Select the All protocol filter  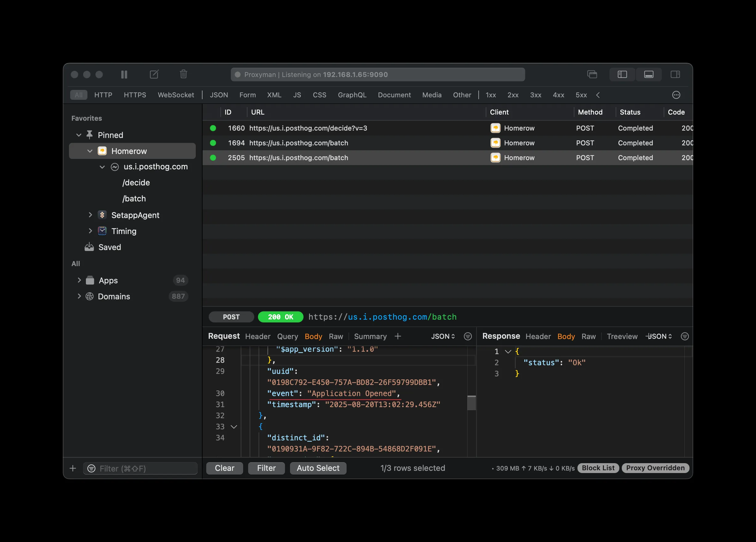(79, 95)
